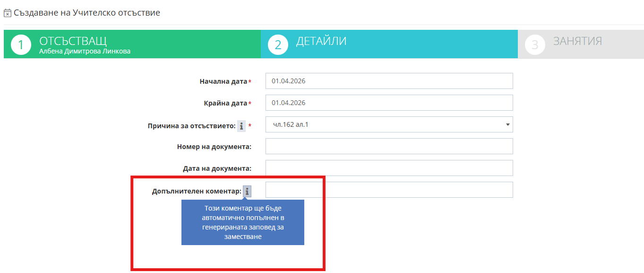Click info icon next to Причина за отсъствието
This screenshot has width=644, height=273.
(x=241, y=126)
